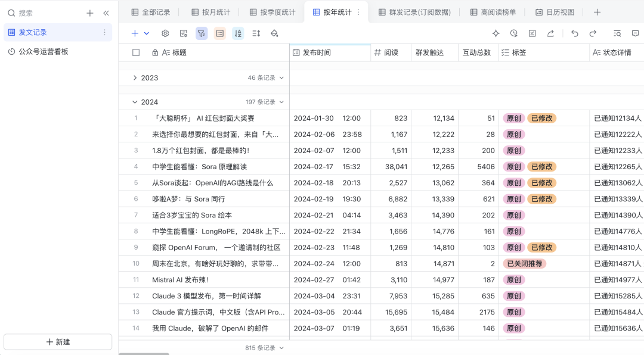Open the A-Z sort icon
644x355 pixels.
pos(238,33)
